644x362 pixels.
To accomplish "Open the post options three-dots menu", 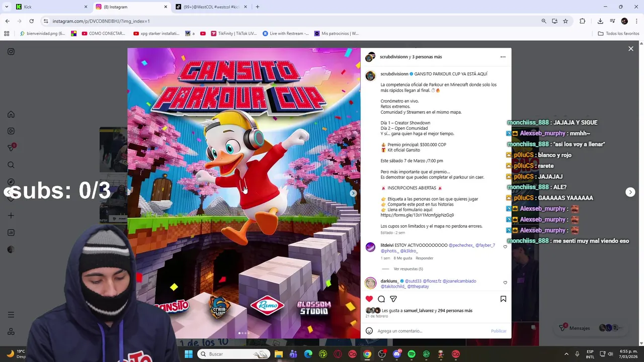I will pos(503,57).
